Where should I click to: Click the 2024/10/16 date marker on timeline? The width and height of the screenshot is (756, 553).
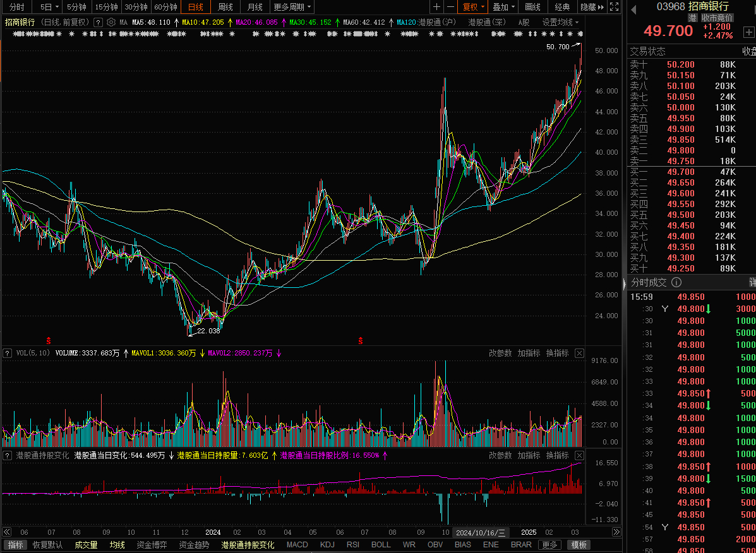click(x=481, y=532)
